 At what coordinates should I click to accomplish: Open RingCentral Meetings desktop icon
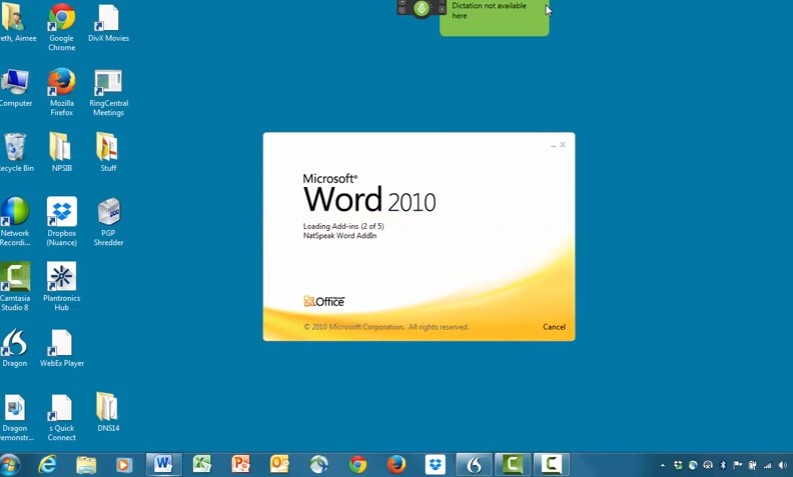[108, 92]
